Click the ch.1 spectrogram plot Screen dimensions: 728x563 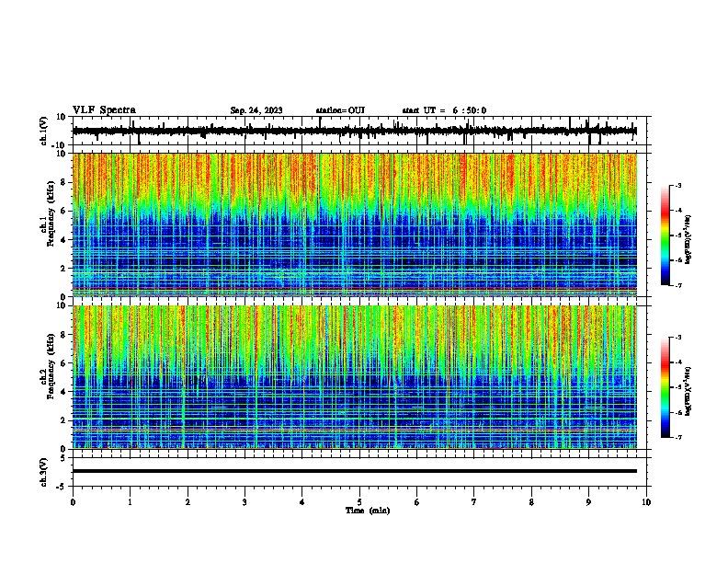355,224
